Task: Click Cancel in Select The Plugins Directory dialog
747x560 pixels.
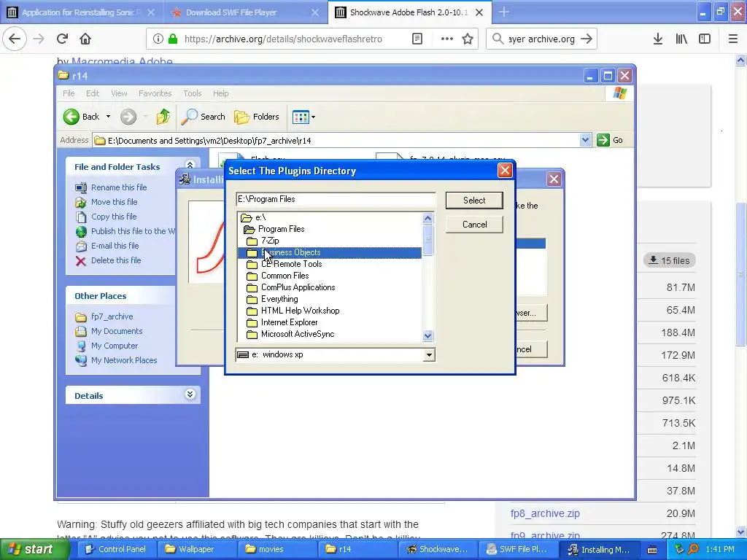Action: [x=474, y=225]
